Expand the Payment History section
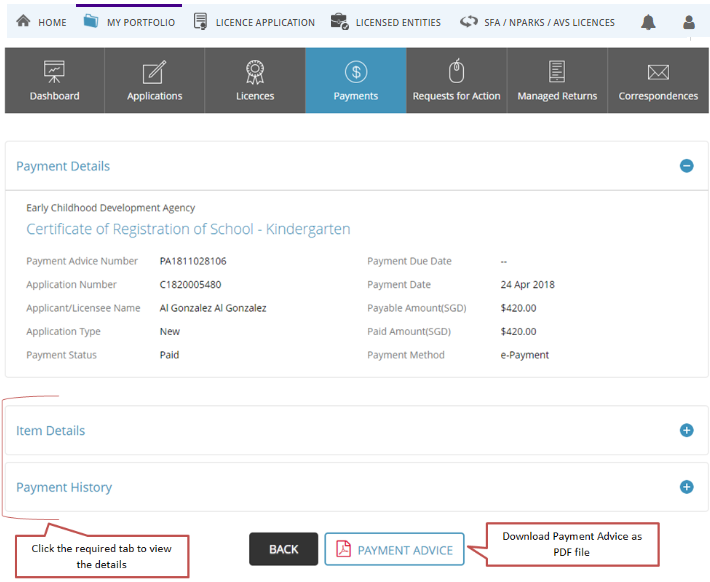This screenshot has height=582, width=710. (686, 487)
